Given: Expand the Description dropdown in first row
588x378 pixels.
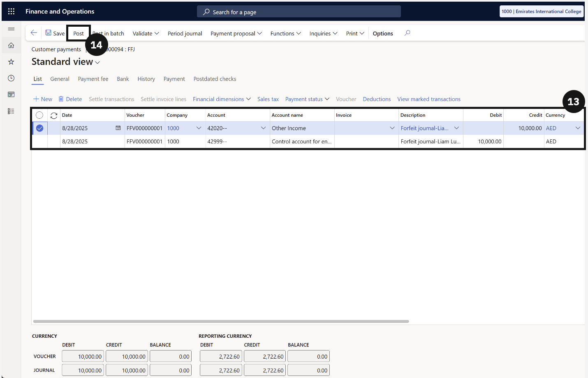Looking at the screenshot, I should pyautogui.click(x=456, y=128).
